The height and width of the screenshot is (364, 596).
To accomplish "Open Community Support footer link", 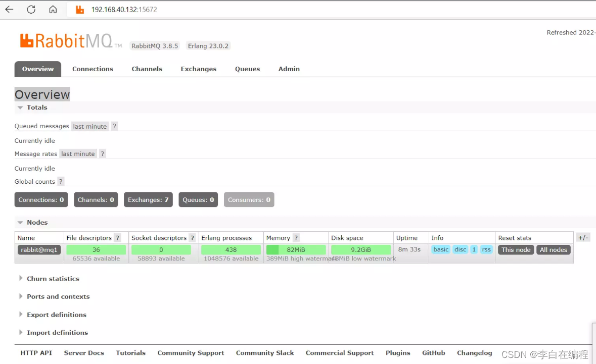I will [x=191, y=353].
